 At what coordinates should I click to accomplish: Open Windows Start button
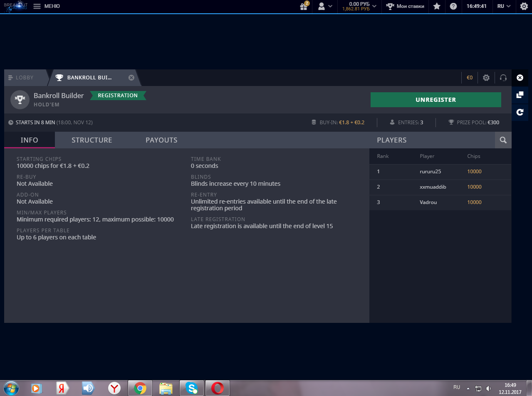coord(11,388)
